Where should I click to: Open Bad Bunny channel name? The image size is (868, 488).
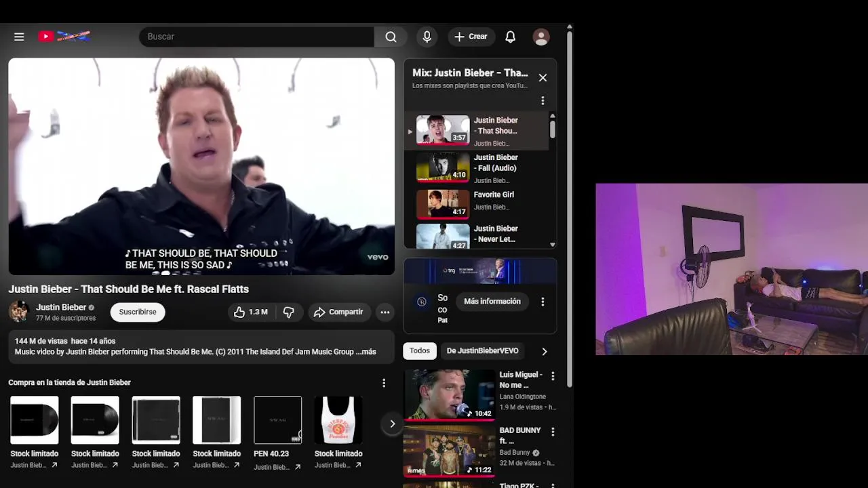515,453
